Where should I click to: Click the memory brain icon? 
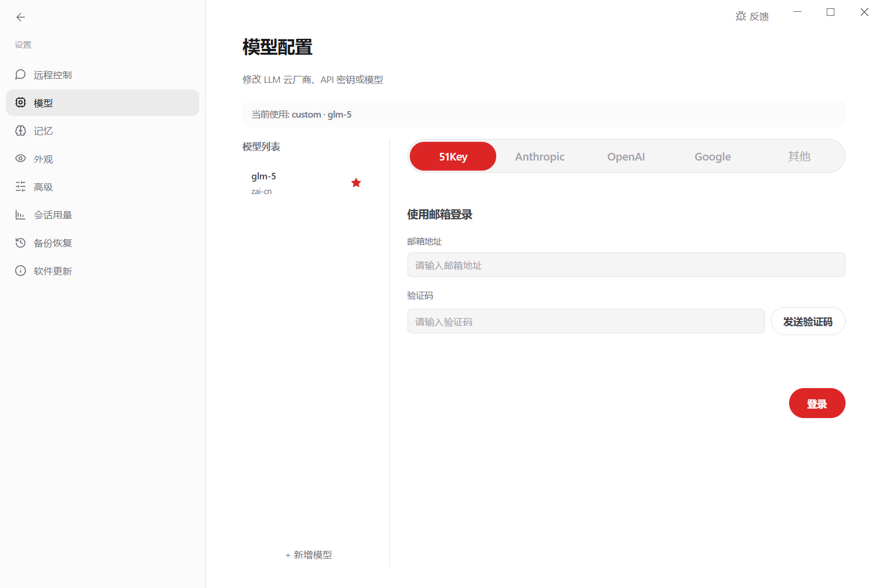(21, 131)
